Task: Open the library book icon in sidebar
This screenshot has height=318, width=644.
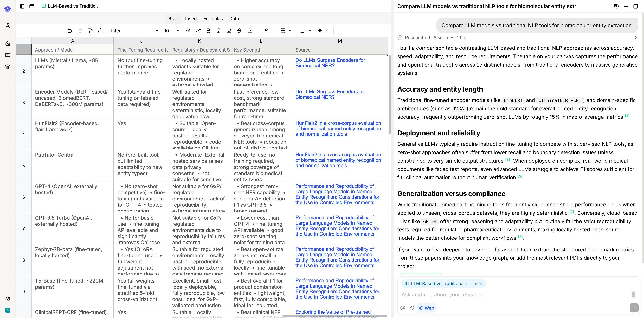Action: pos(8,55)
